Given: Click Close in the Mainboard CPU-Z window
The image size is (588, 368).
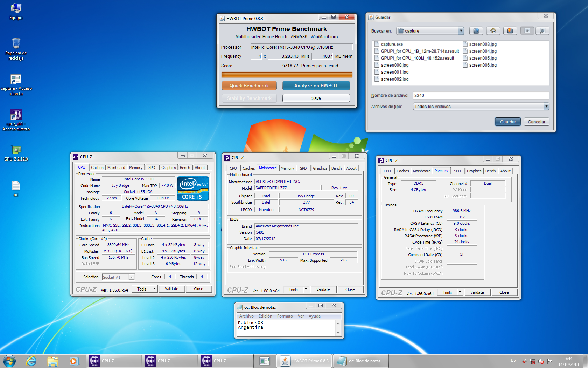Looking at the screenshot, I should (350, 289).
